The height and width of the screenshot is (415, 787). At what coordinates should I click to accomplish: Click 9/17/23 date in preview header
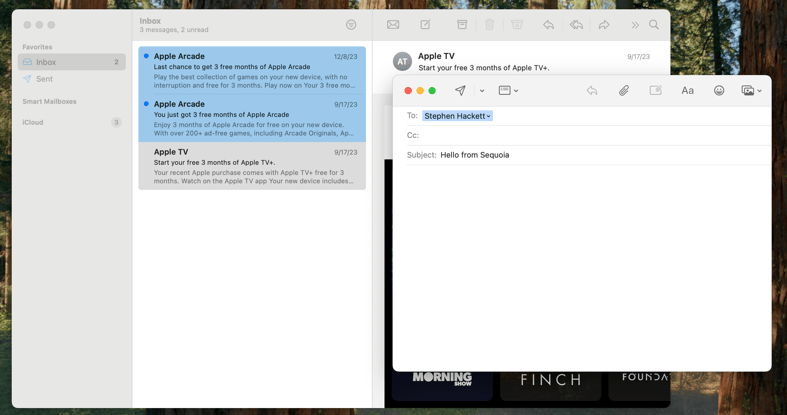pos(638,57)
